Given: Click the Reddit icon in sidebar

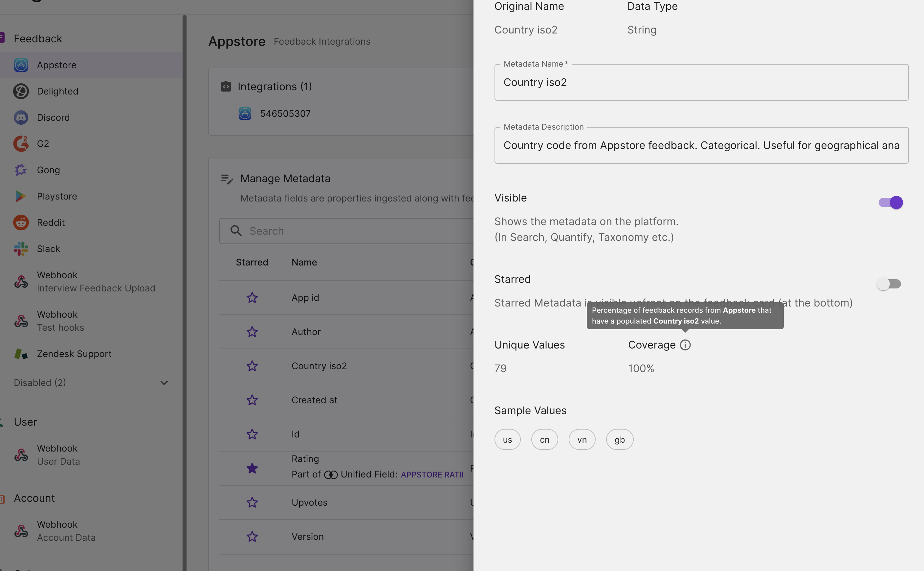Looking at the screenshot, I should coord(21,222).
